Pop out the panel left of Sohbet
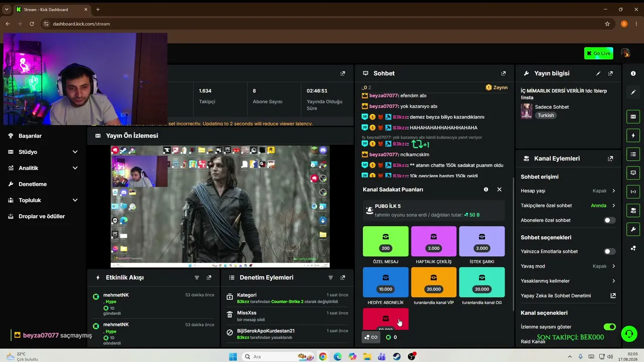 343,73
